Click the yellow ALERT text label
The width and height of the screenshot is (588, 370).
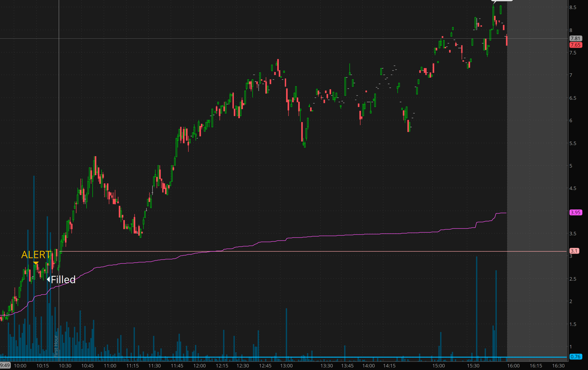click(36, 255)
